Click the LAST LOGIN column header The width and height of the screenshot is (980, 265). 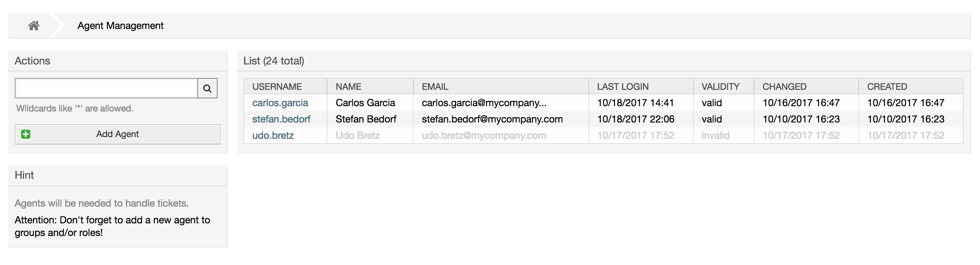click(x=623, y=87)
